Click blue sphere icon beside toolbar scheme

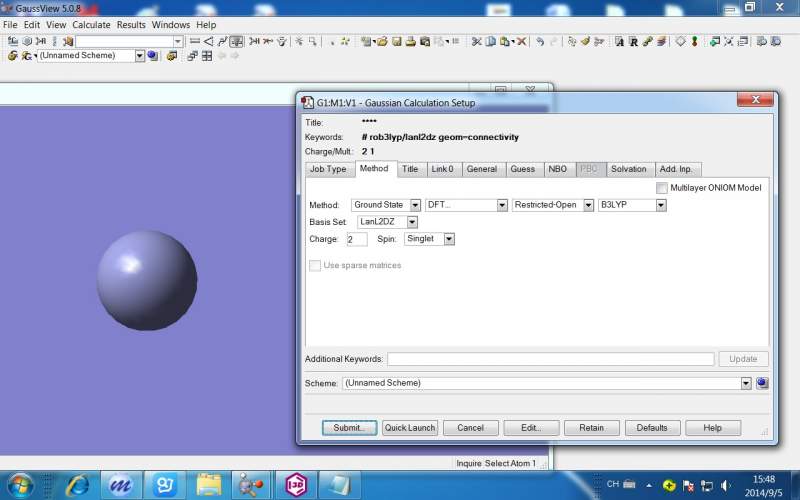click(x=152, y=55)
